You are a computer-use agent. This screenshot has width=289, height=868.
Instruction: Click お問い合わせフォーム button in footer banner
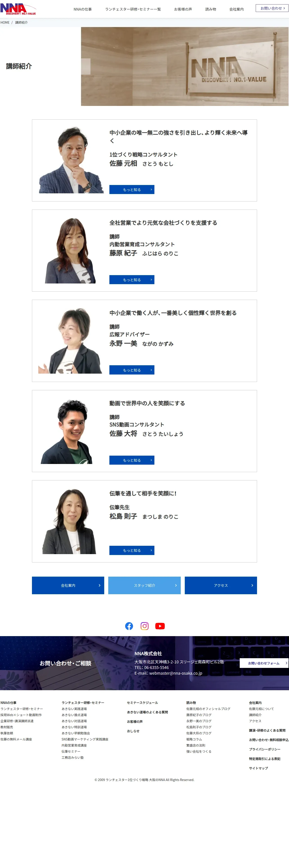pyautogui.click(x=264, y=663)
